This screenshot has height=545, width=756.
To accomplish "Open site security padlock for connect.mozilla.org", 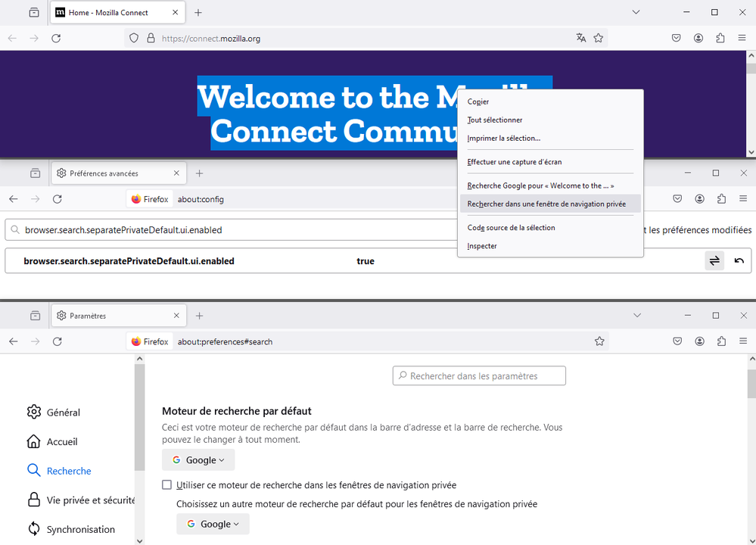I will click(151, 38).
